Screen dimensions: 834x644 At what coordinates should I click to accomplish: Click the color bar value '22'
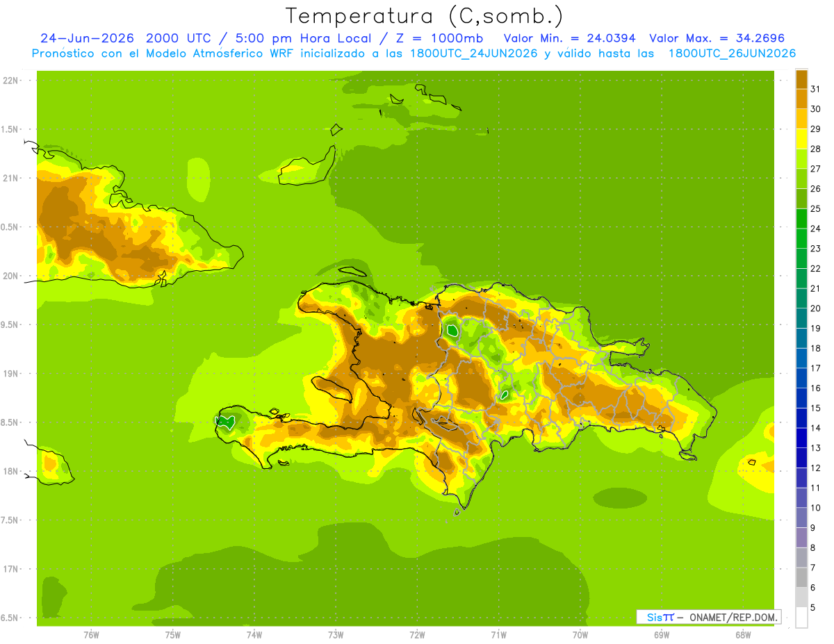[816, 268]
